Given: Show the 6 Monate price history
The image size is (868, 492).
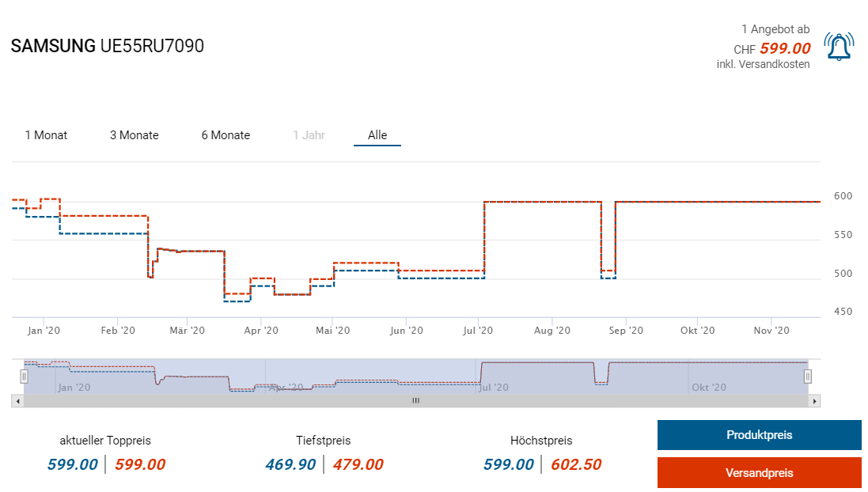Looking at the screenshot, I should pos(226,135).
